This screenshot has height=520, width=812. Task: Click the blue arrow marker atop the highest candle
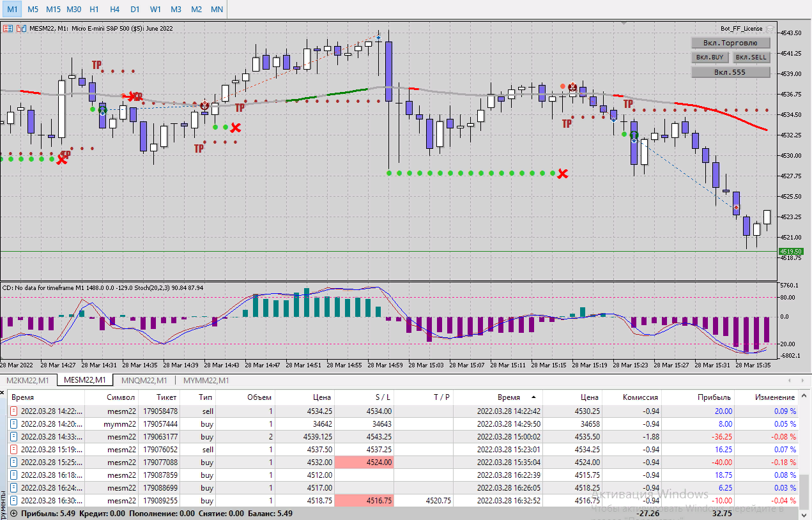379,38
